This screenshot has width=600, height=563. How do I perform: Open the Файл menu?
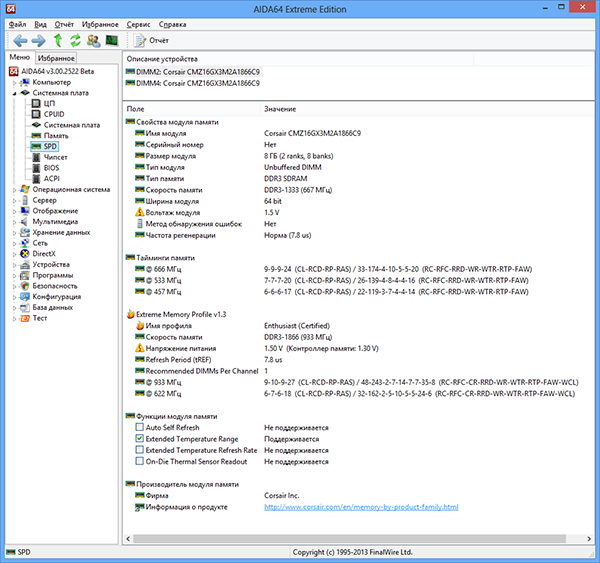coord(17,24)
